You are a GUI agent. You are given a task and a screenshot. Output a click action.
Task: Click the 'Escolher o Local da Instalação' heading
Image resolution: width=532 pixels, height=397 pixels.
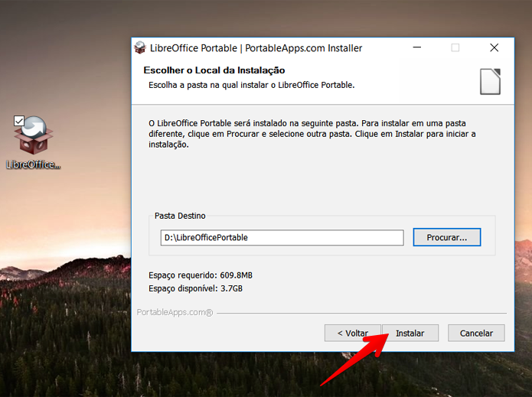pos(214,70)
